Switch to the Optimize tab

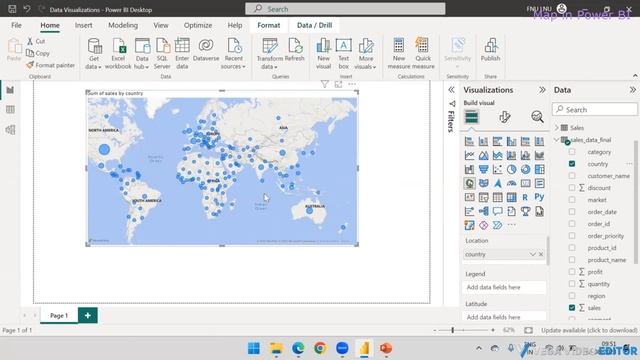(198, 25)
